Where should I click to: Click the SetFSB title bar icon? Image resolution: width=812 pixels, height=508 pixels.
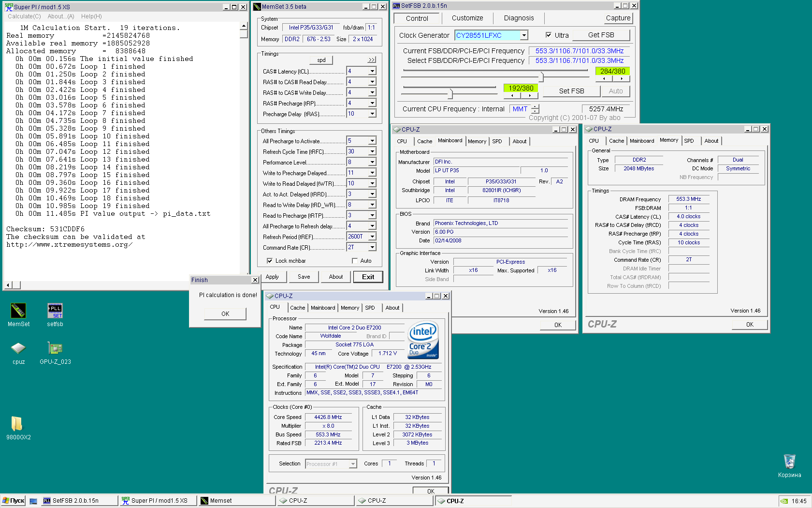(x=396, y=6)
